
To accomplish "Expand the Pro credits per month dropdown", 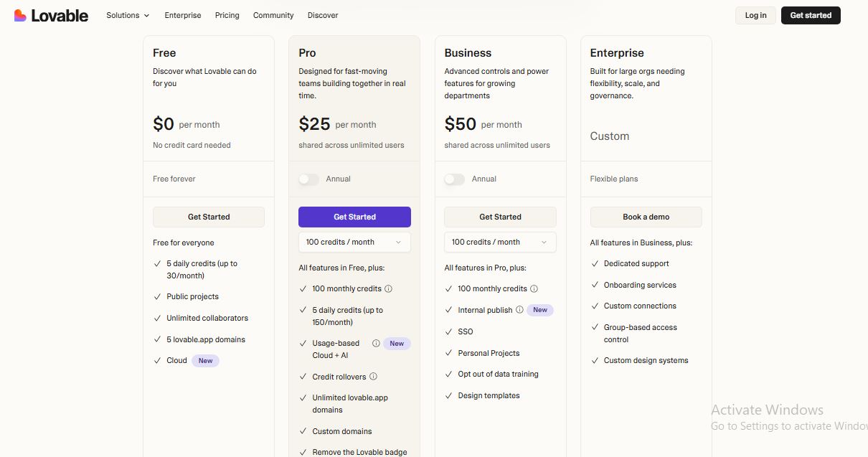I will [x=354, y=242].
